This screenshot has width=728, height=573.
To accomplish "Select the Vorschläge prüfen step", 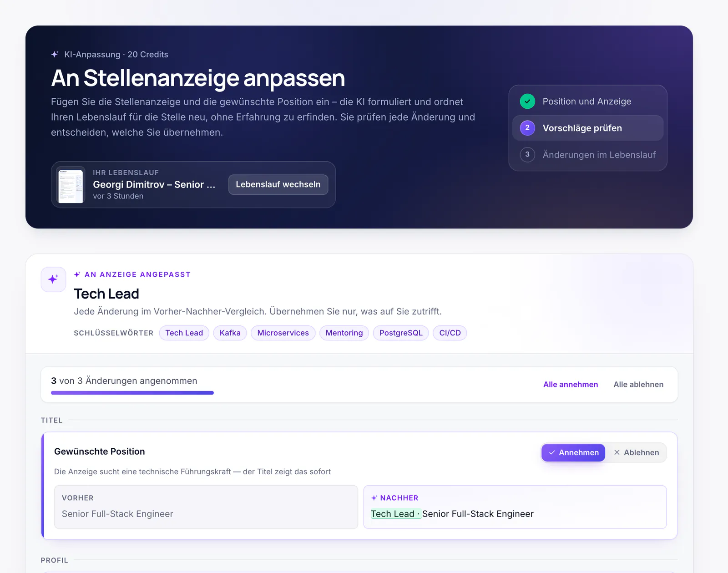I will tap(588, 128).
